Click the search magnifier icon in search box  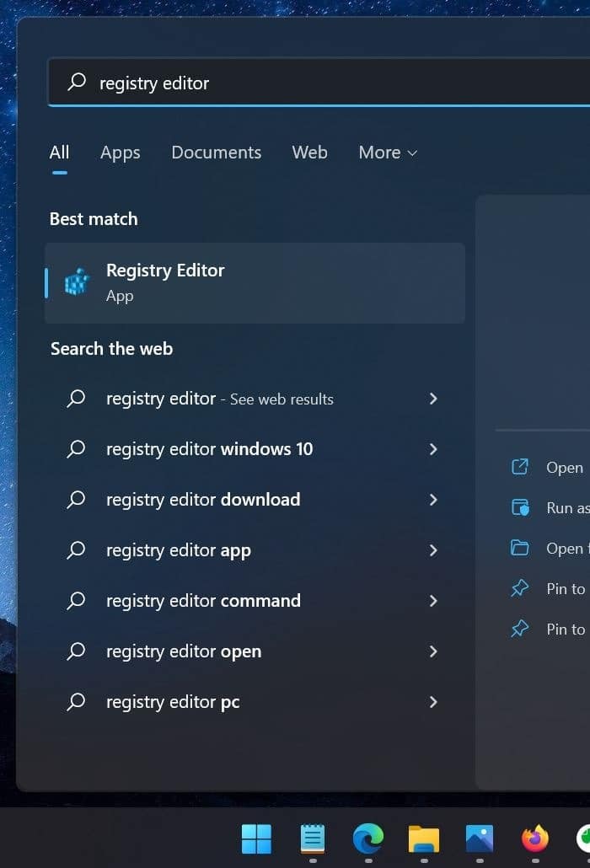(77, 82)
